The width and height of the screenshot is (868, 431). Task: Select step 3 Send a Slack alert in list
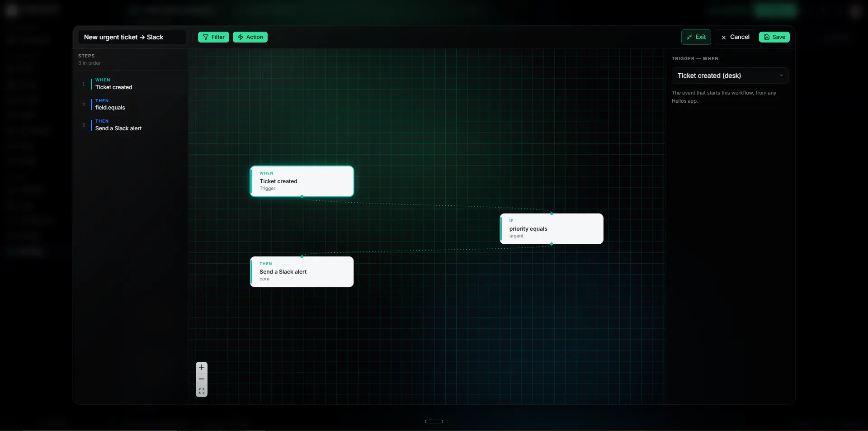131,125
